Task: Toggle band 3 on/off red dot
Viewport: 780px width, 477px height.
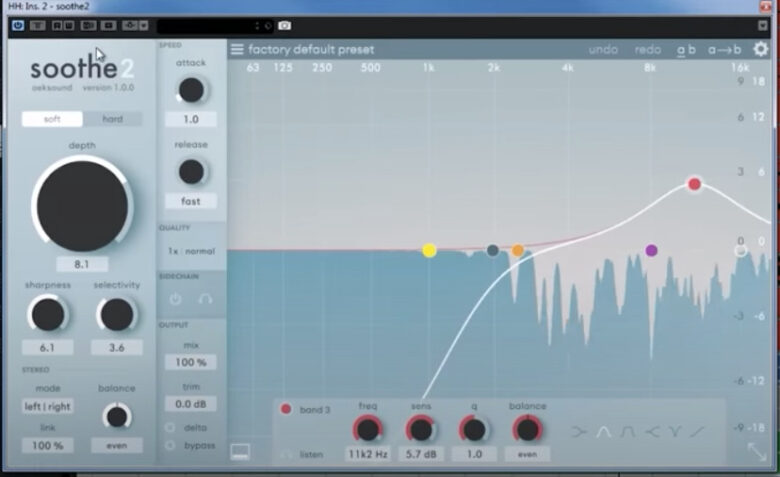Action: (x=286, y=409)
